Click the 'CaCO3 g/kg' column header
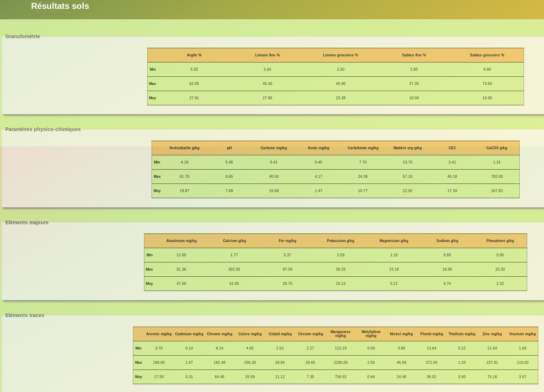Screen dimensions: 544x392 point(497,148)
